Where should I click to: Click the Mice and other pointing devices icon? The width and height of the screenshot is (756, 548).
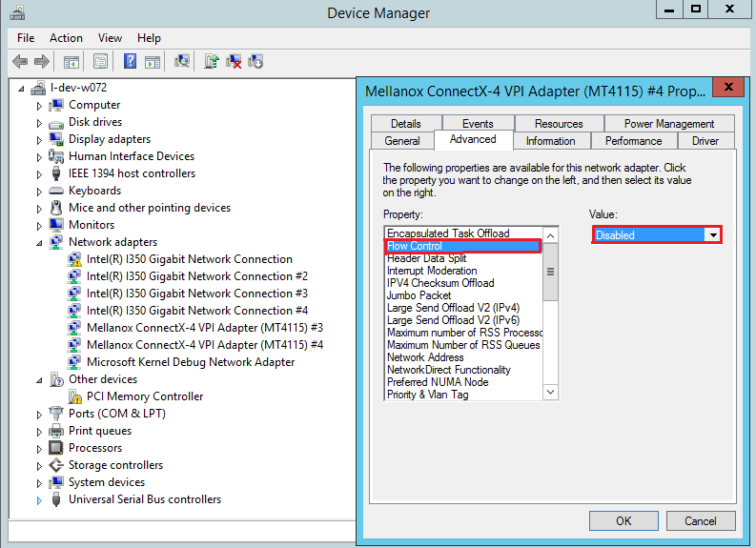point(56,208)
